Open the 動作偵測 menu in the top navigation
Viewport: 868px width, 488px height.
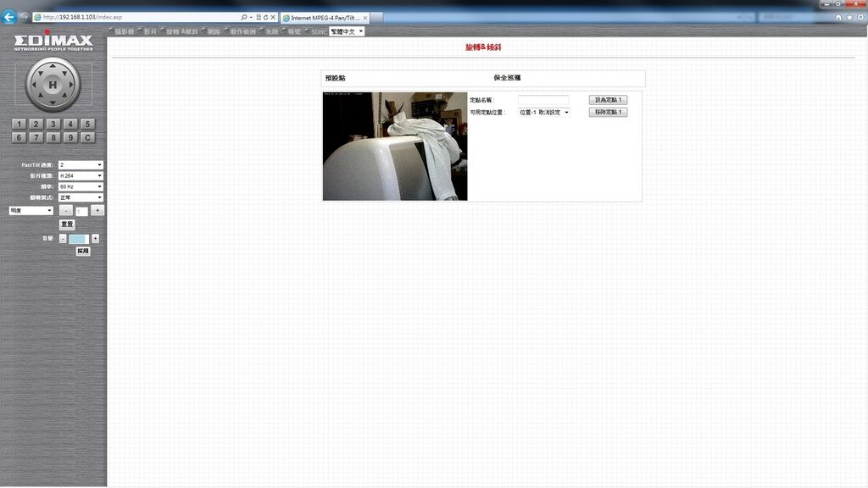(243, 31)
